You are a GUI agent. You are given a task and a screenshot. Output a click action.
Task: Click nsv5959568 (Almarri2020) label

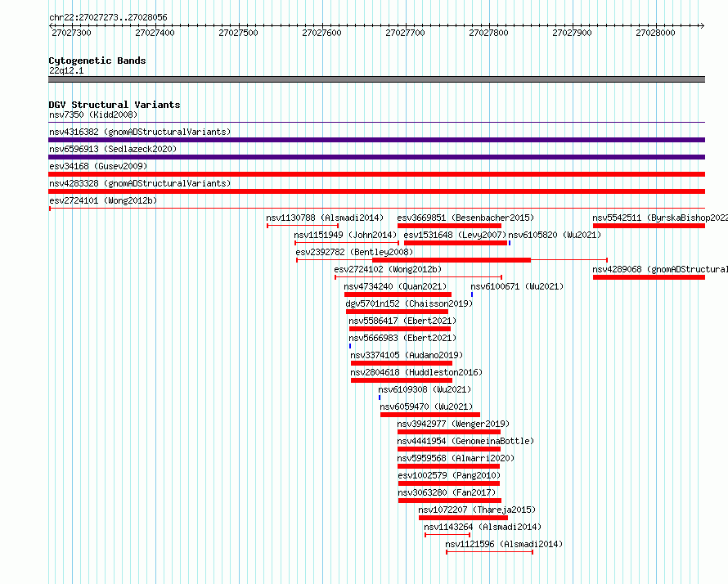click(x=456, y=458)
